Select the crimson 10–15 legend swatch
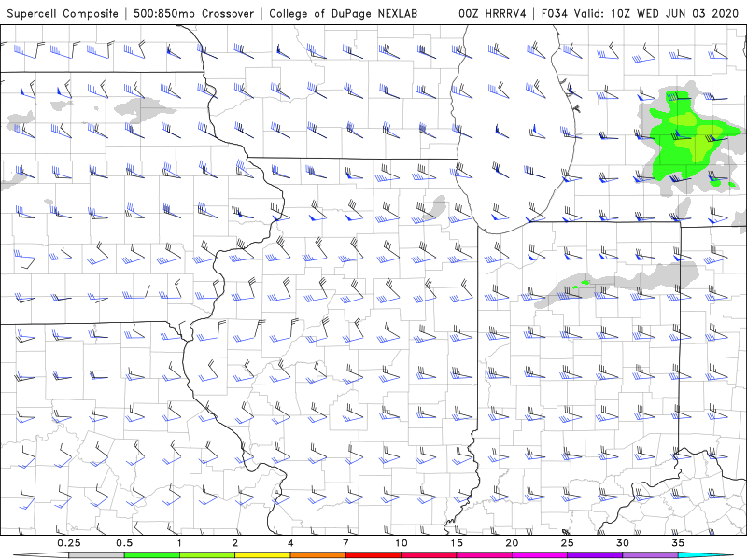 click(429, 555)
